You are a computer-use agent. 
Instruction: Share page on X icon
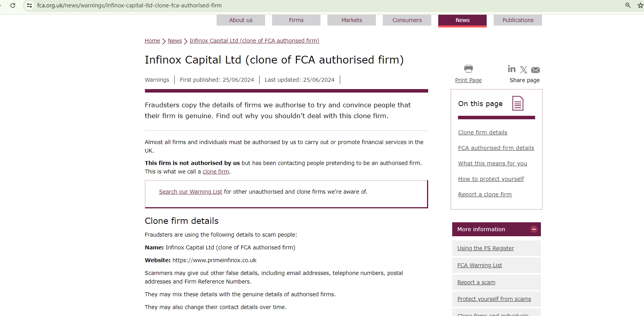523,70
